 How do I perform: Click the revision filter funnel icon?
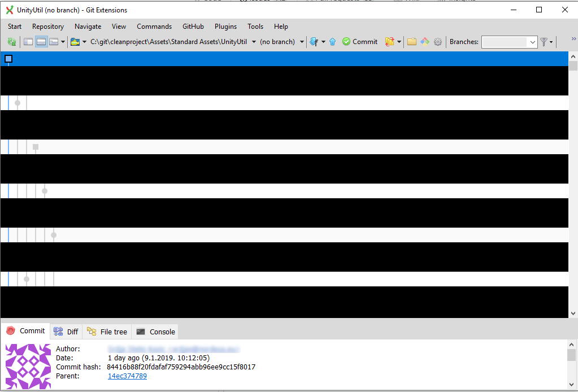[544, 42]
